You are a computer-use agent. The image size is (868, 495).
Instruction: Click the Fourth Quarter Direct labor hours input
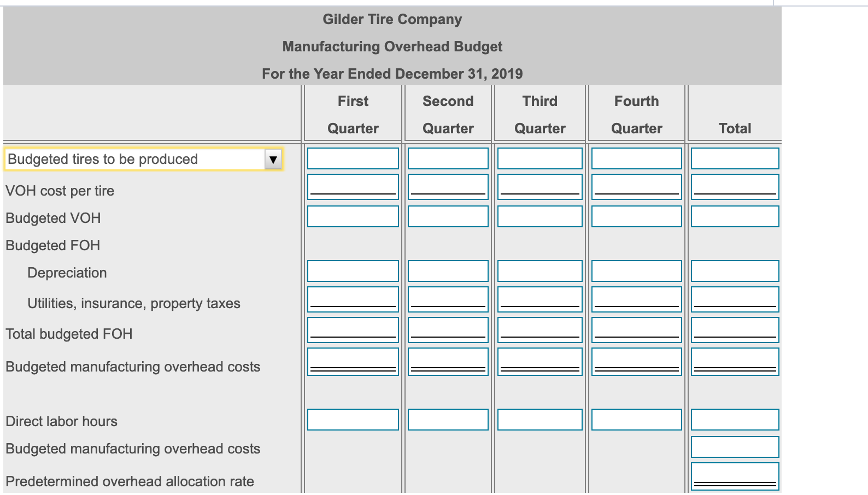(x=636, y=420)
